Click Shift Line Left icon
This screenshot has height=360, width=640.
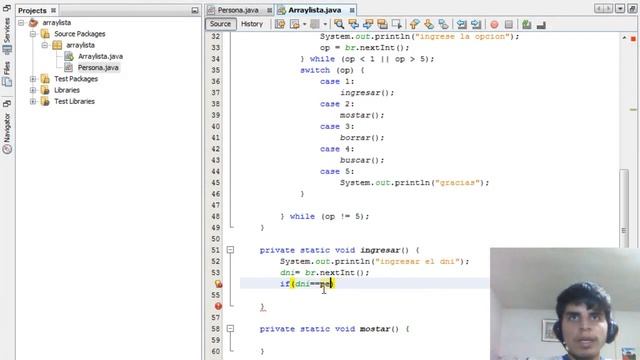pyautogui.click(x=462, y=24)
